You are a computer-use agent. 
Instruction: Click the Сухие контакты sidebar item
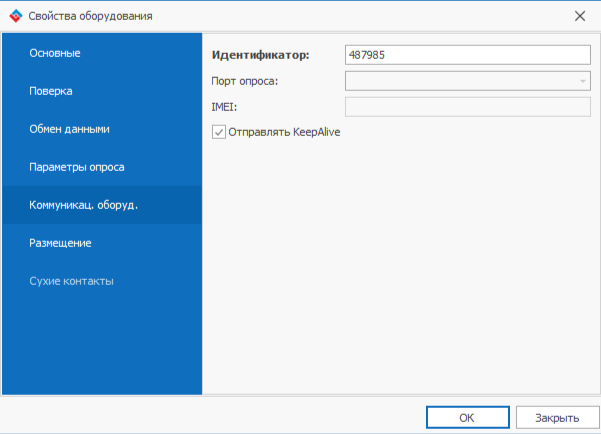click(71, 281)
